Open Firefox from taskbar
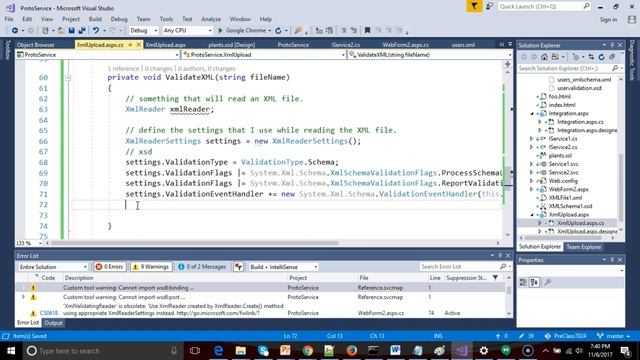 [351, 351]
